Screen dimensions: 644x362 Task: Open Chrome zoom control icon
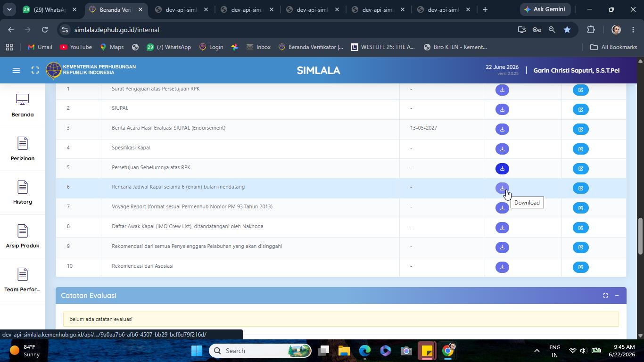point(552,30)
